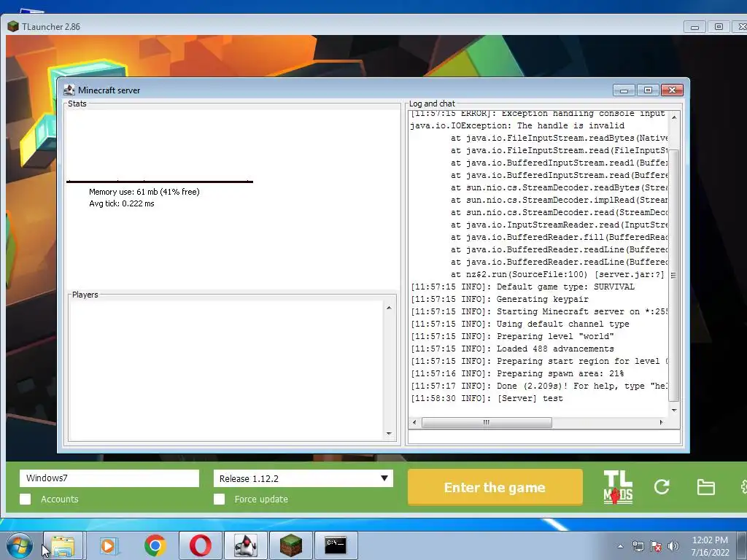747x560 pixels.
Task: Click the log horizontal scrollbar thumb
Action: click(x=487, y=422)
